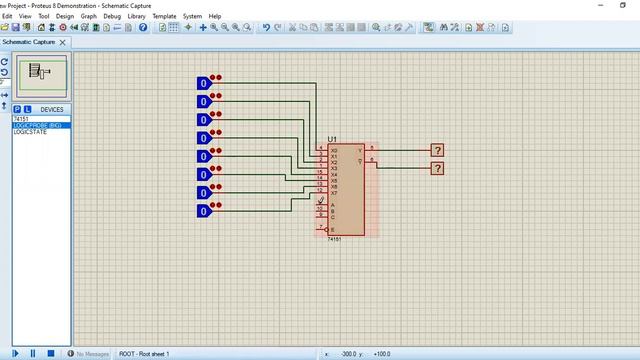Click overview window thumbnail

click(x=42, y=76)
